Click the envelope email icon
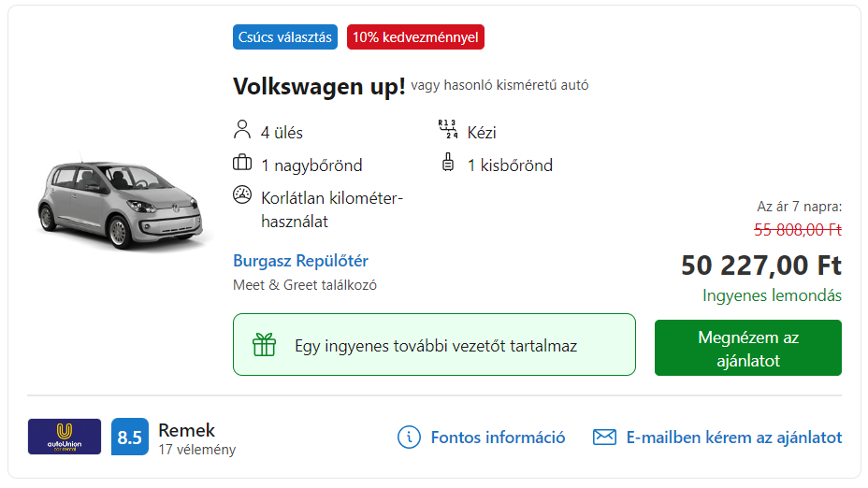The image size is (868, 488). 604,438
